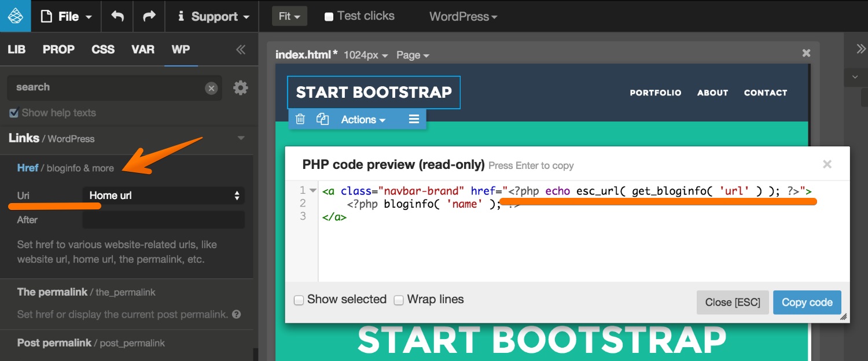Viewport: 868px width, 361px height.
Task: Close the PHP code preview dialog x
Action: [827, 164]
